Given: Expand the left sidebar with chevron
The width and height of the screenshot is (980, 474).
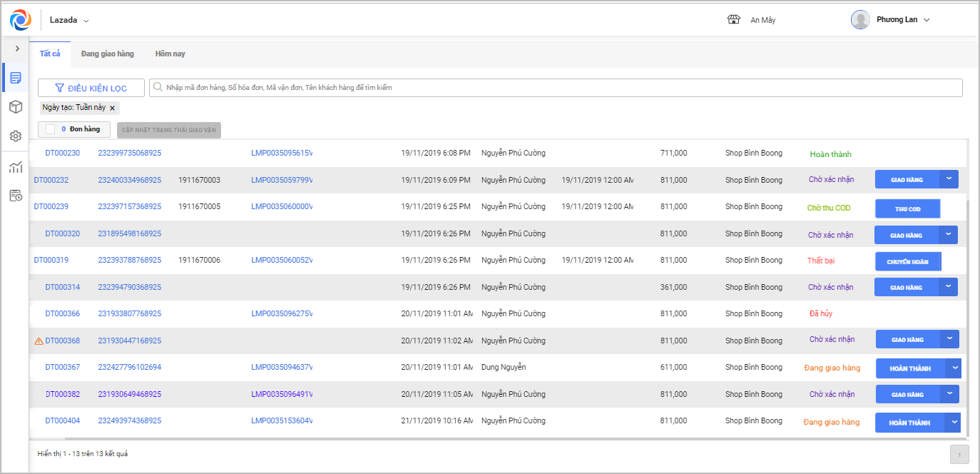Looking at the screenshot, I should pyautogui.click(x=16, y=49).
